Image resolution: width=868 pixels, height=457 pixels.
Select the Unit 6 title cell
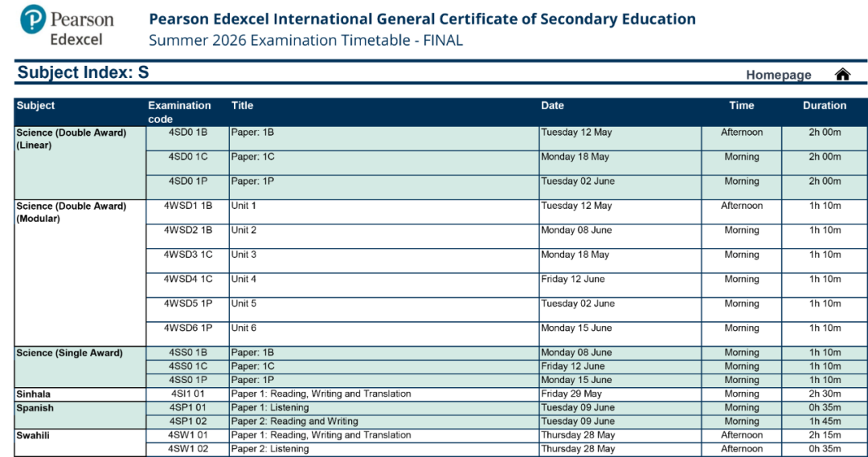click(x=244, y=328)
